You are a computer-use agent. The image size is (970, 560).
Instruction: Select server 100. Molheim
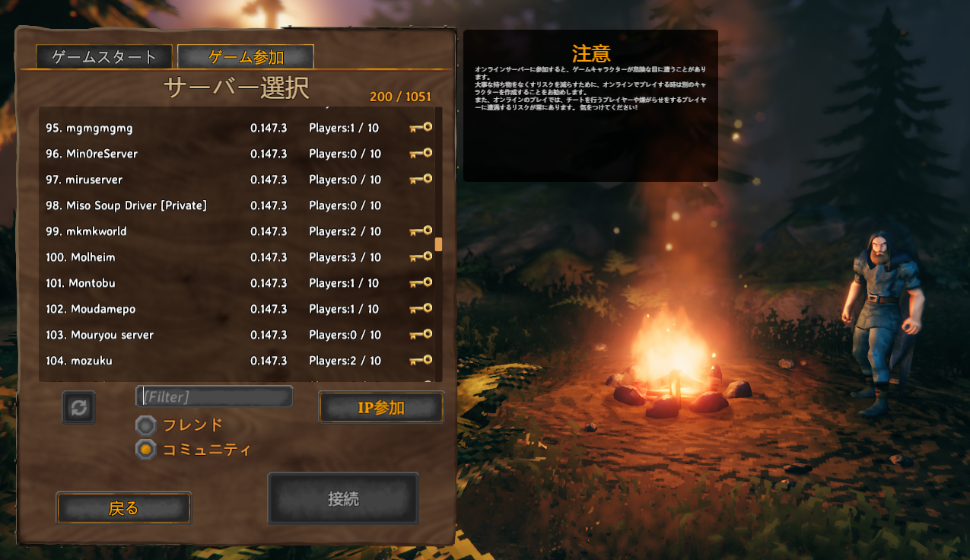tap(237, 257)
